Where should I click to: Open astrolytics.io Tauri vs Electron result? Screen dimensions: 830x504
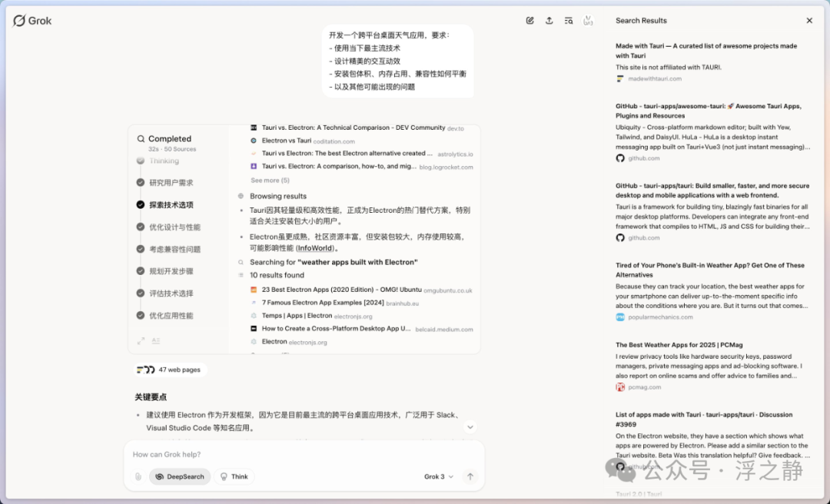347,154
